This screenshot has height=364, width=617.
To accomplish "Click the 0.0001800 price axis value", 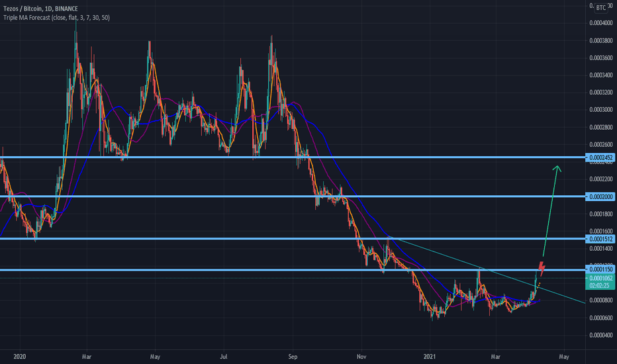I will pyautogui.click(x=601, y=214).
